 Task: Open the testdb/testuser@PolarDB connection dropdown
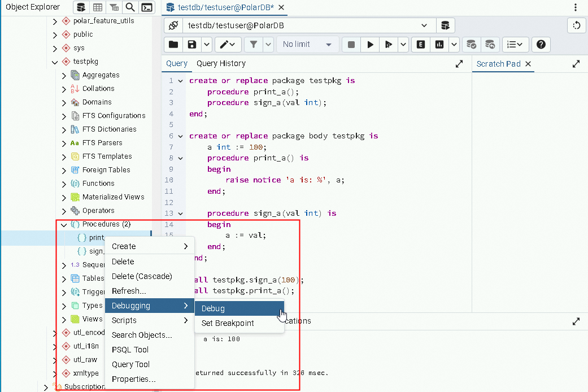tap(424, 25)
